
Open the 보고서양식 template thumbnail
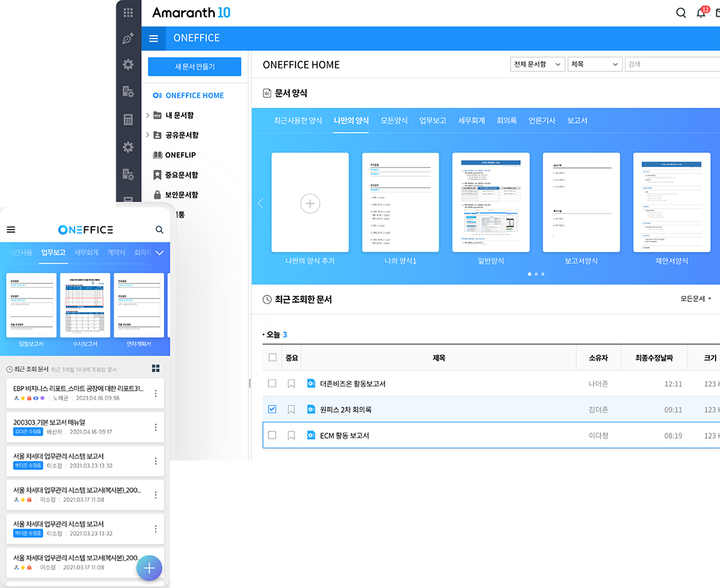pos(581,202)
